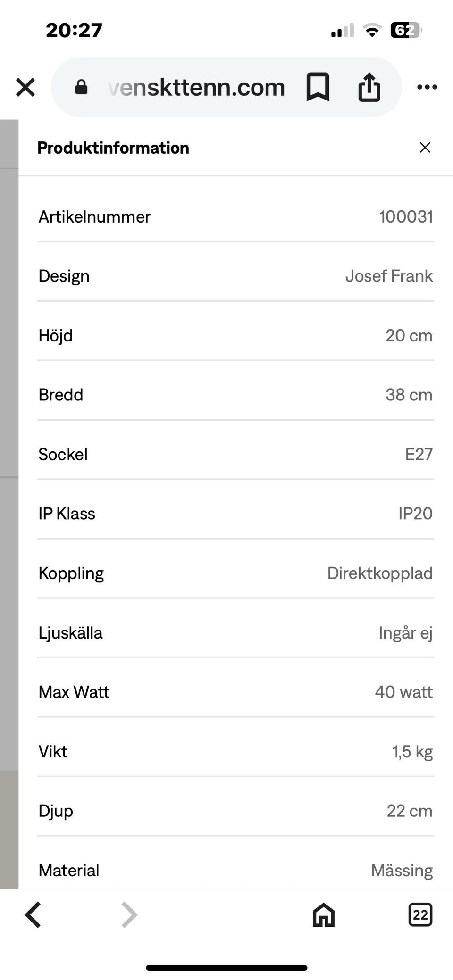The image size is (453, 980).
Task: Open the three-dot more options menu
Action: (427, 87)
